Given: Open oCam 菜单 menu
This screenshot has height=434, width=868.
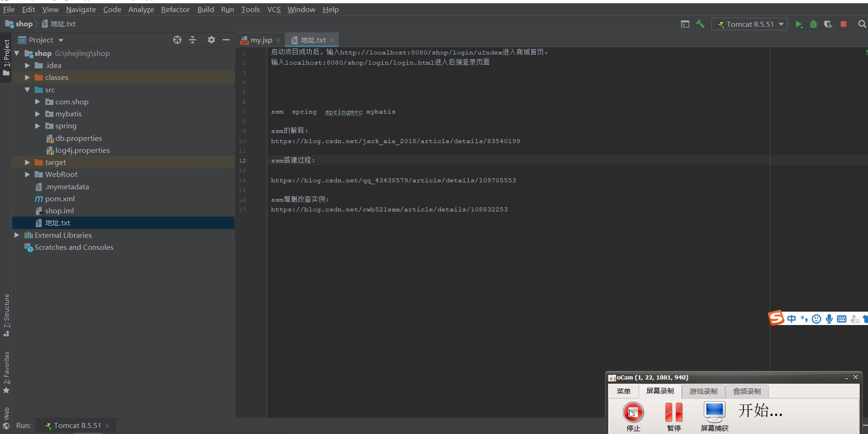Looking at the screenshot, I should [623, 391].
